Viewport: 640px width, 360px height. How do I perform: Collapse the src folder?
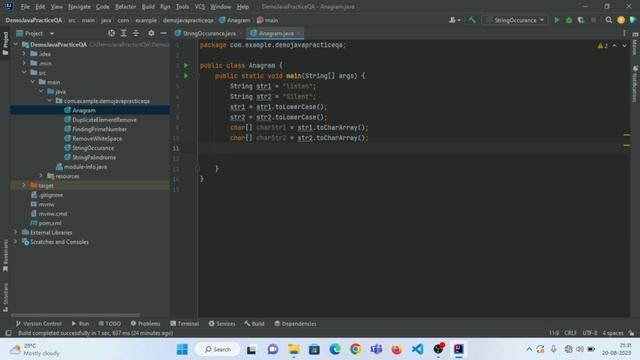click(24, 72)
